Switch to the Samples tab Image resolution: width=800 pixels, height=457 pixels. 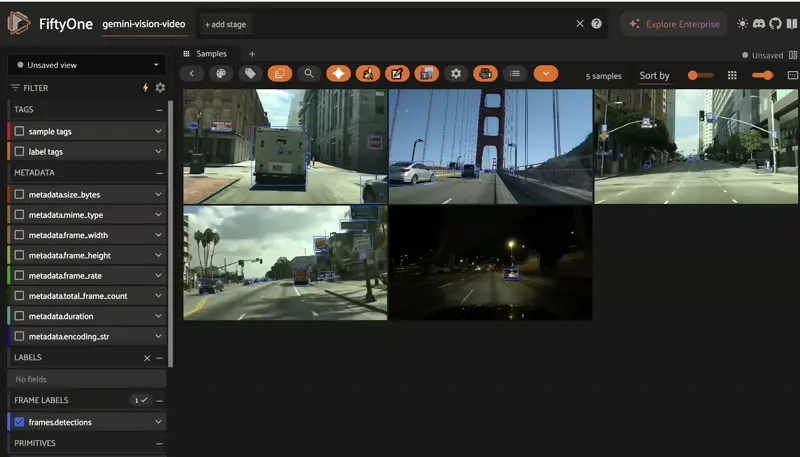coord(211,54)
